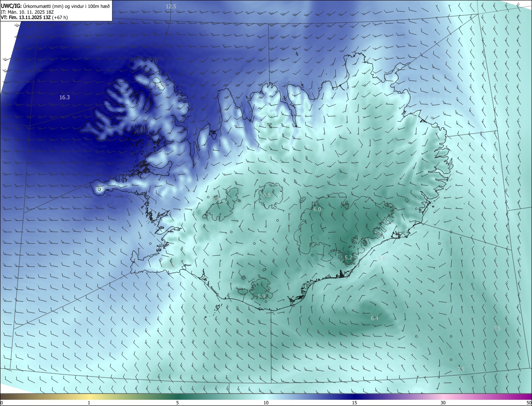Select the 16.3 value label

click(64, 97)
